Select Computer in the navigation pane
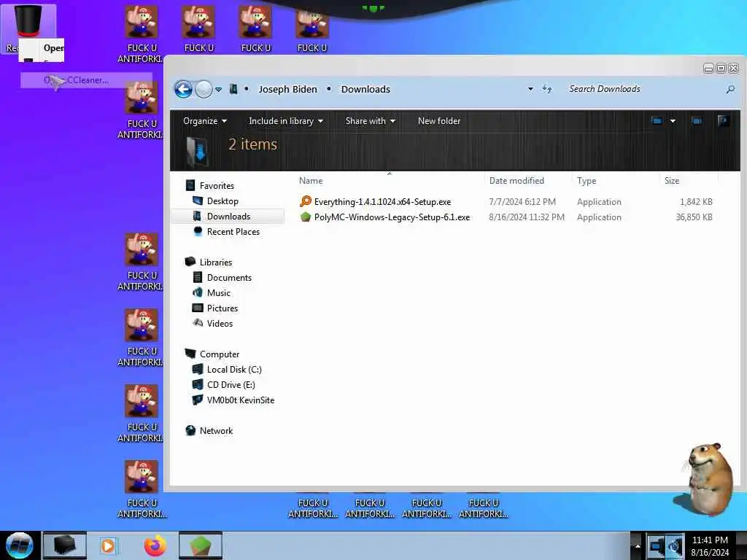This screenshot has width=747, height=560. point(219,354)
